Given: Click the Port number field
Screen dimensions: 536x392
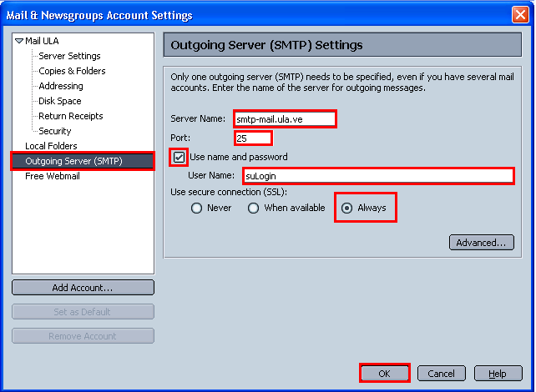Looking at the screenshot, I should (253, 138).
